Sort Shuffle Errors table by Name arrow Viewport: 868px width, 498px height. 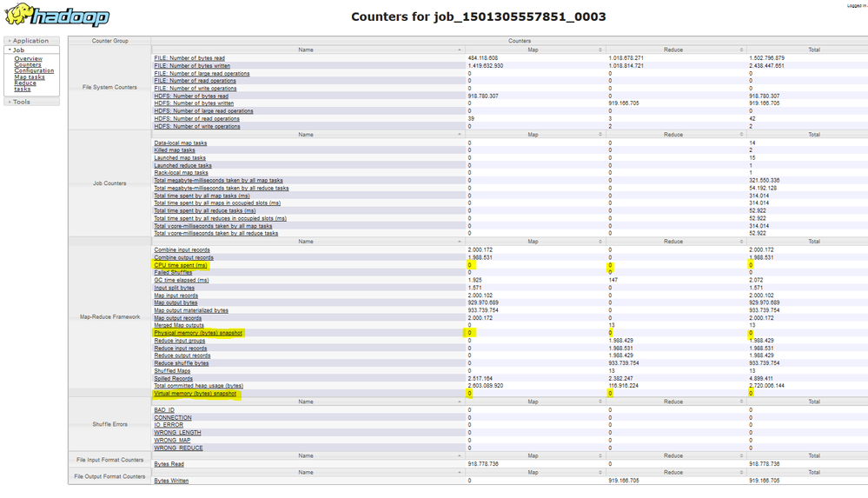click(x=460, y=402)
